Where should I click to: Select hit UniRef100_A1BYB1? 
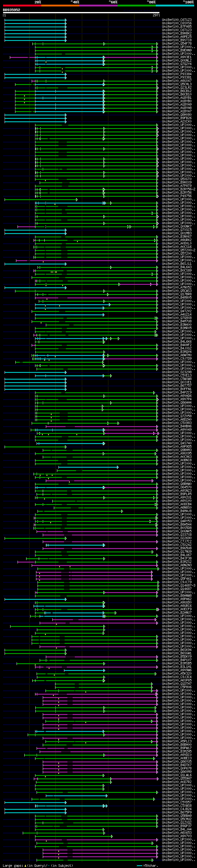pos(177,98)
